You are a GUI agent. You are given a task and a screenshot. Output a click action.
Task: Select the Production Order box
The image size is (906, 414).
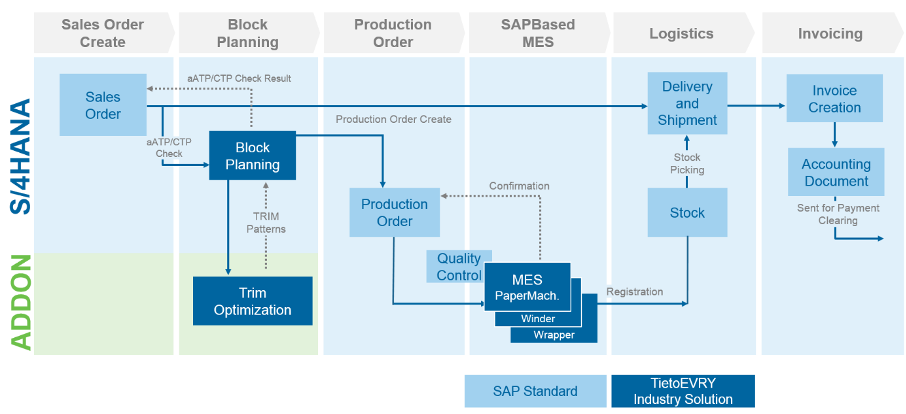394,212
